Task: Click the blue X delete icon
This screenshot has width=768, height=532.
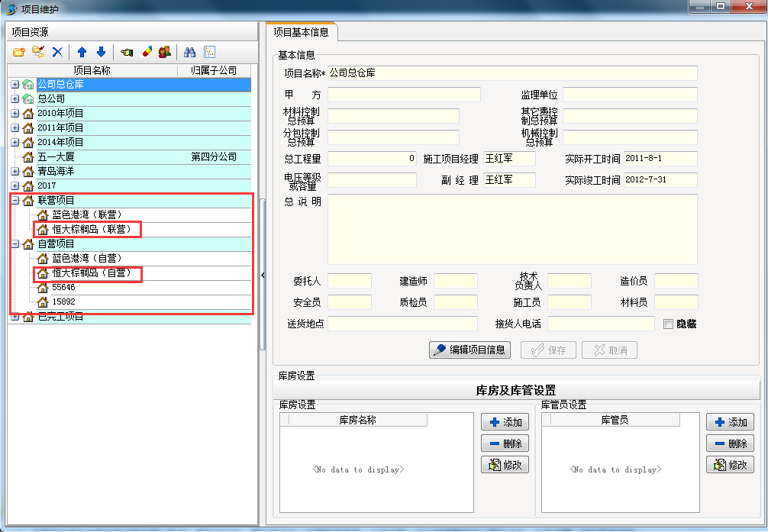Action: pyautogui.click(x=57, y=52)
